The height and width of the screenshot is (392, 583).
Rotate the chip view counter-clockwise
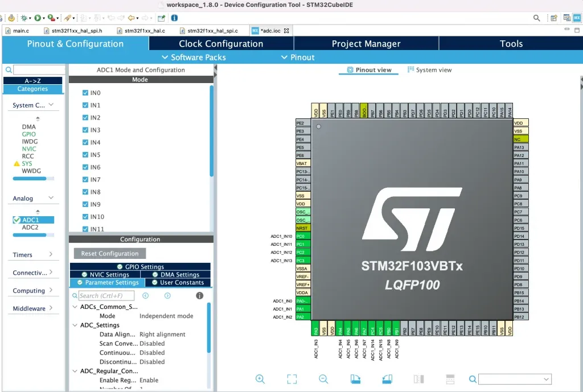click(x=387, y=379)
